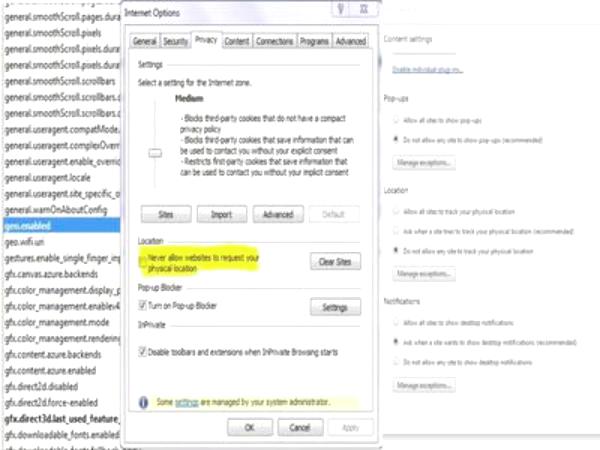Switch to the Security tab
The image size is (600, 450).
click(x=175, y=41)
